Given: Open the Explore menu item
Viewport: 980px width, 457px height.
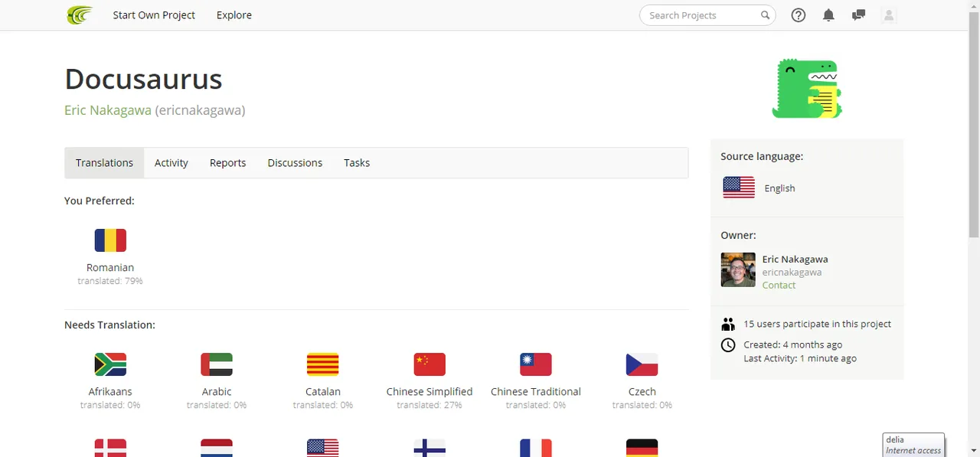Looking at the screenshot, I should click(x=234, y=15).
